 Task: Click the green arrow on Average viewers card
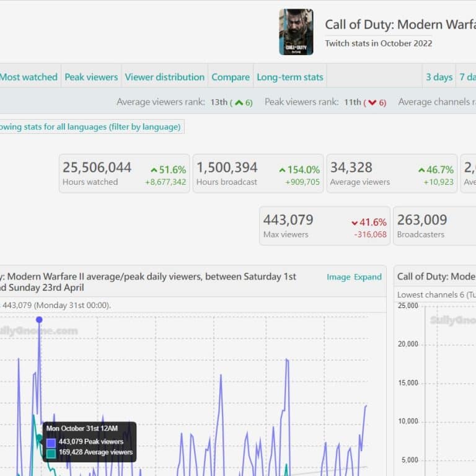[x=421, y=170]
